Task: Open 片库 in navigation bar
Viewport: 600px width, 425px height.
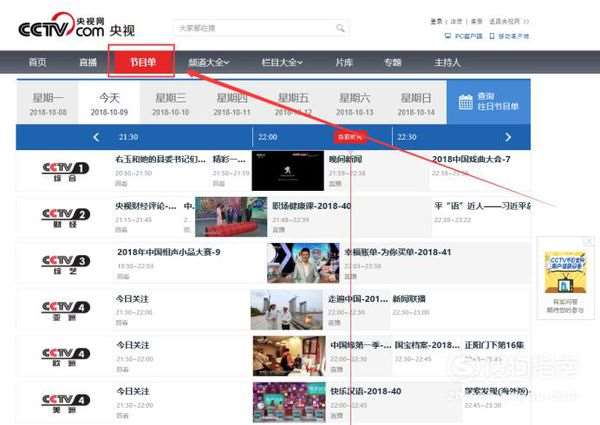Action: [344, 62]
